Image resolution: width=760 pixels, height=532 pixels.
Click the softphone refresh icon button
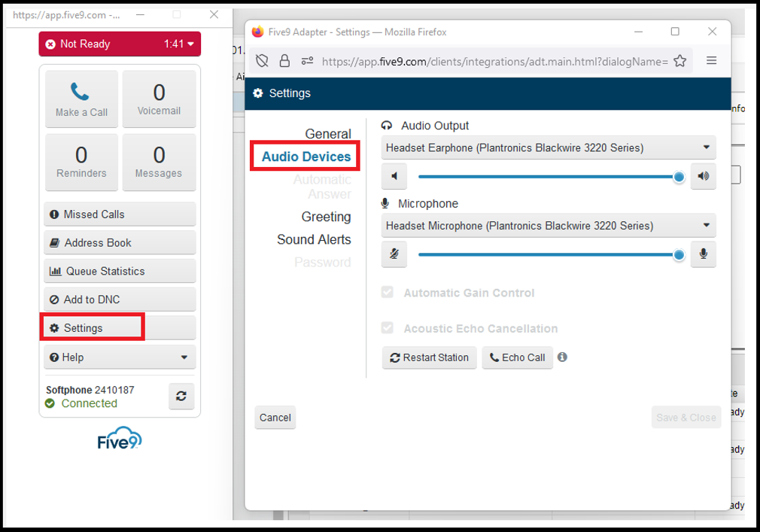pyautogui.click(x=181, y=396)
